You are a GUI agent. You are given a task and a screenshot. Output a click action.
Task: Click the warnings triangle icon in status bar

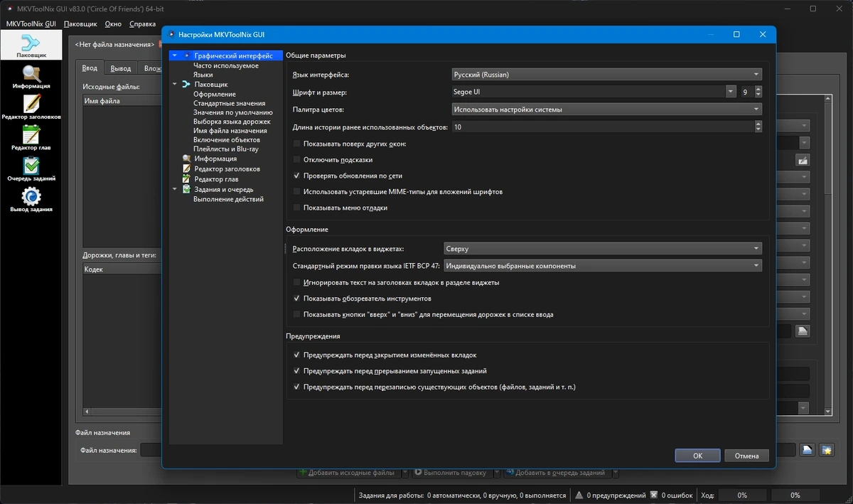(x=579, y=495)
